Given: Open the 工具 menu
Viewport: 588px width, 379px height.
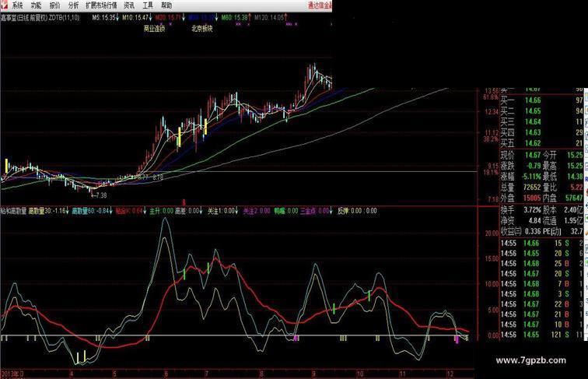Looking at the screenshot, I should click(148, 5).
